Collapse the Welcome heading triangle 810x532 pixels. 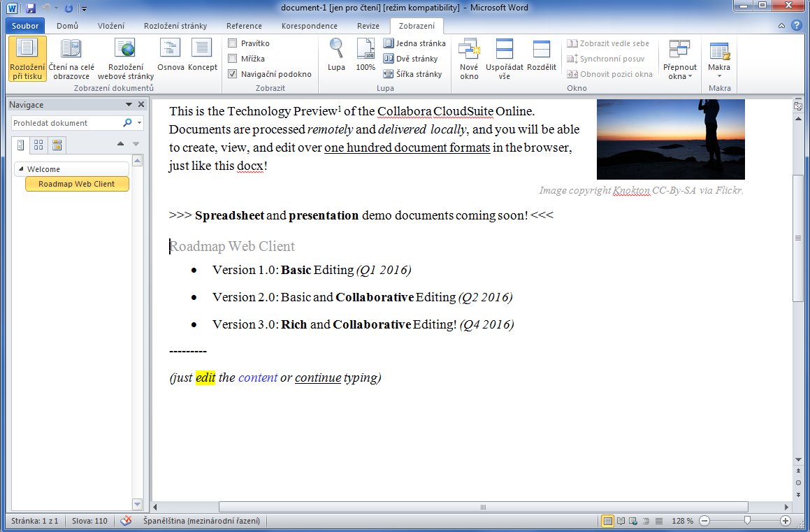point(21,169)
